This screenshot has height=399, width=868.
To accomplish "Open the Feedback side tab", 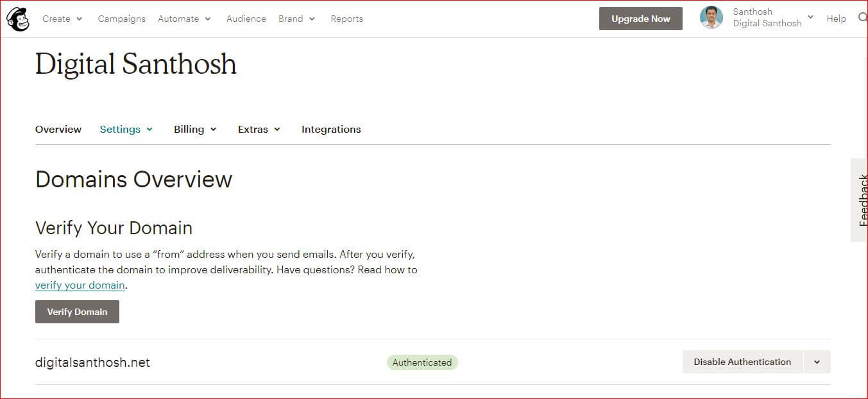I will coord(860,200).
